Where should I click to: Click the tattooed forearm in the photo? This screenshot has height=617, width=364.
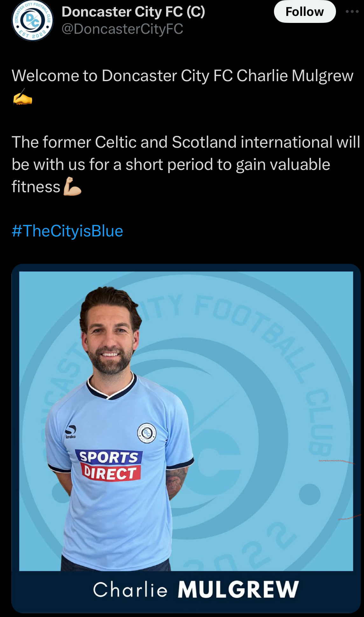point(176,481)
